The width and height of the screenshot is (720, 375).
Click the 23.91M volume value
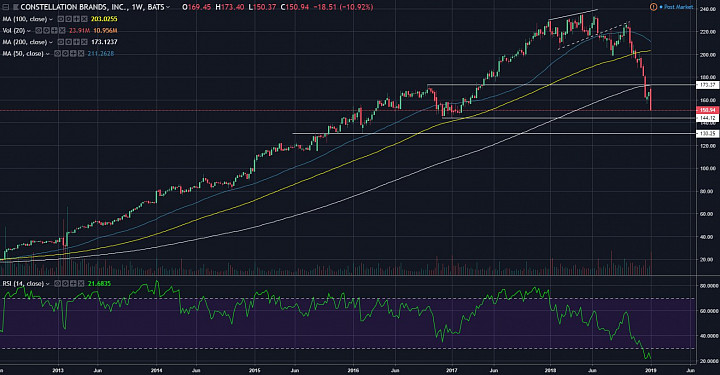[x=79, y=30]
